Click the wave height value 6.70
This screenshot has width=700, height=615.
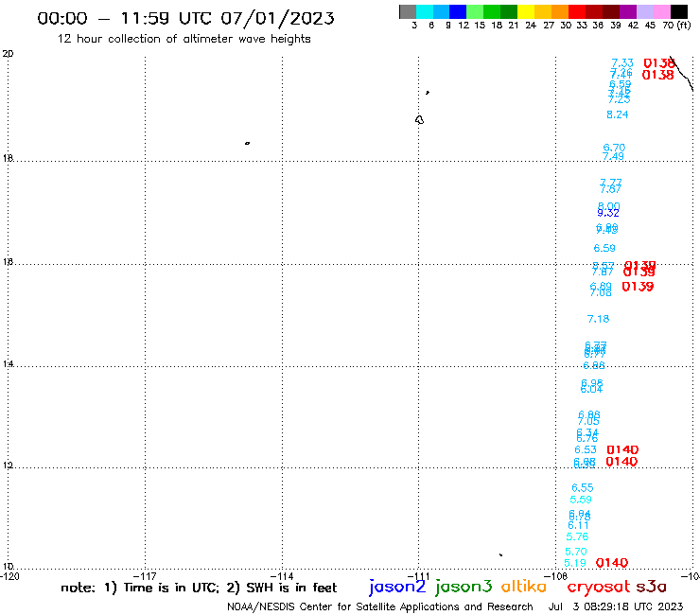(614, 148)
